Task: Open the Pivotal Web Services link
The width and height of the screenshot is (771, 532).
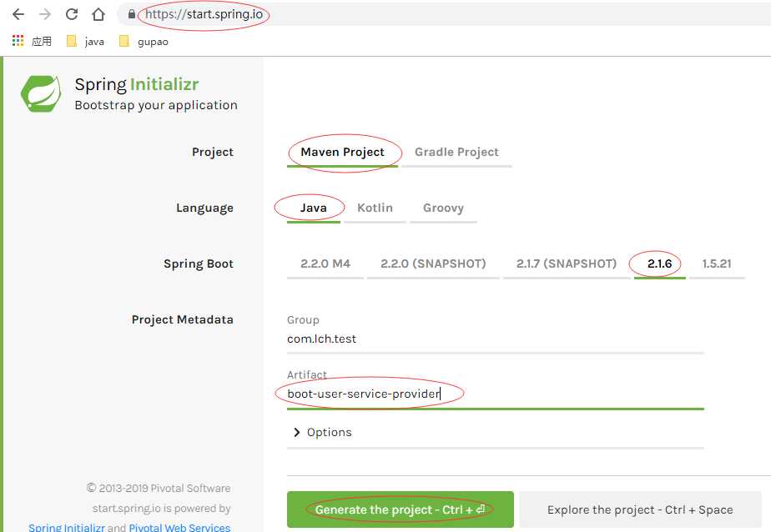Action: point(179,527)
